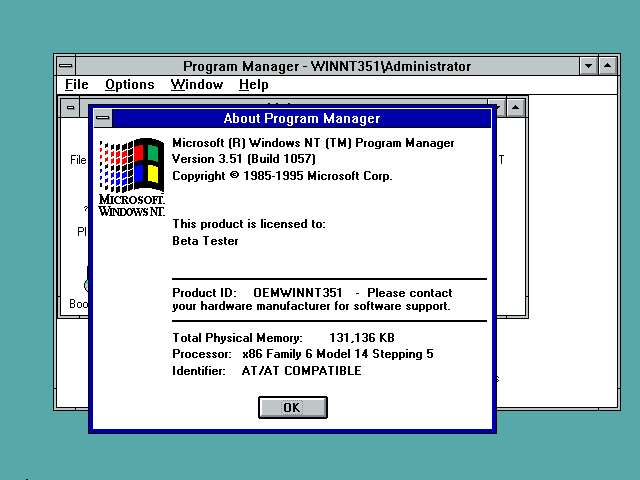This screenshot has height=480, width=640.
Task: Maximize the Program Manager window
Action: [607, 66]
